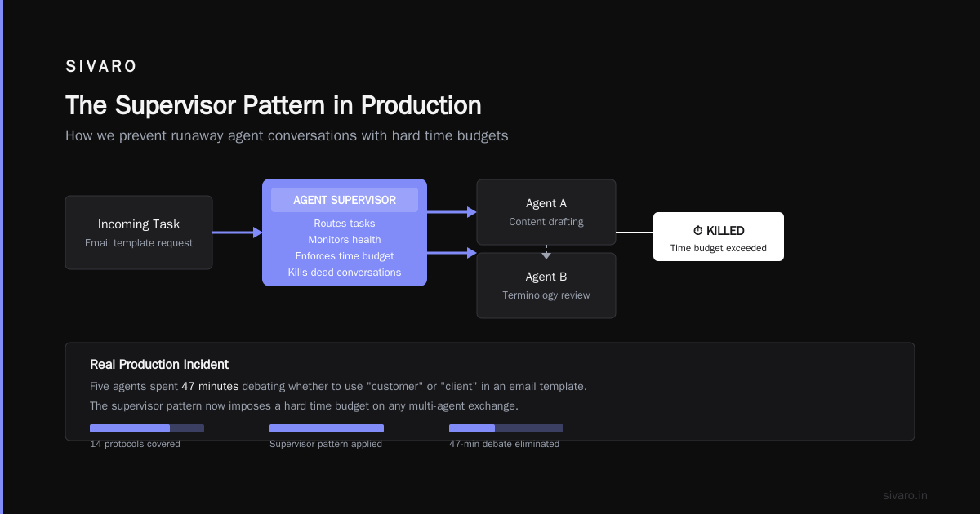980x514 pixels.
Task: Select the title The Supervisor Pattern in Production
Action: pyautogui.click(x=274, y=105)
